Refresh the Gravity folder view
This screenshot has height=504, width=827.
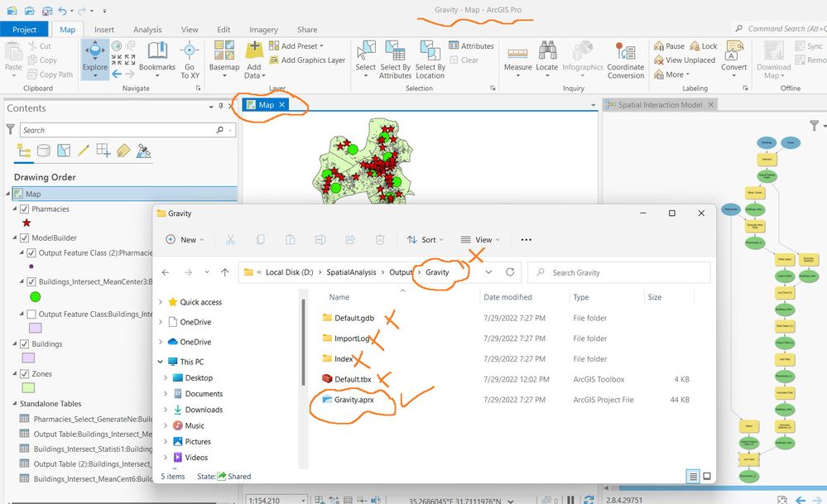pos(509,272)
